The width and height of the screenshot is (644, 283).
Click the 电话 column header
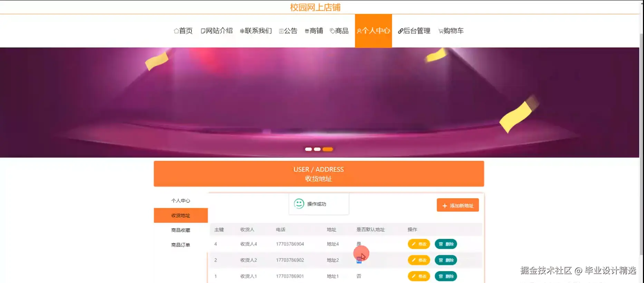(x=281, y=229)
